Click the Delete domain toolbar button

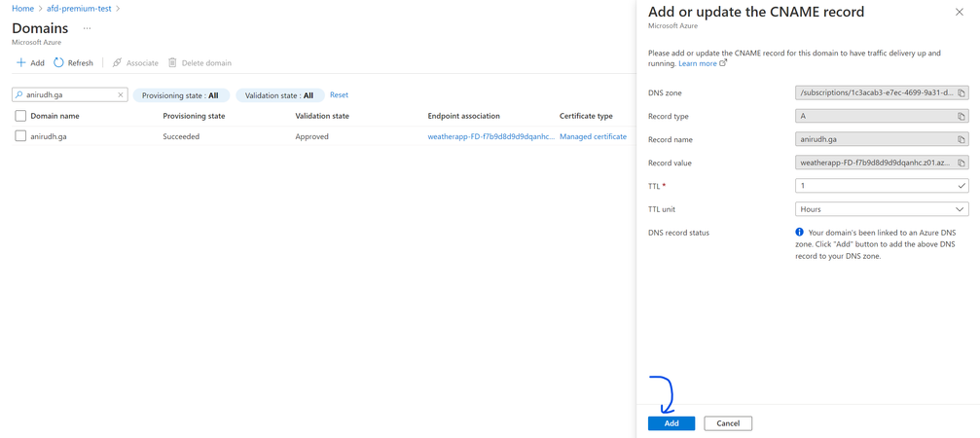point(200,63)
